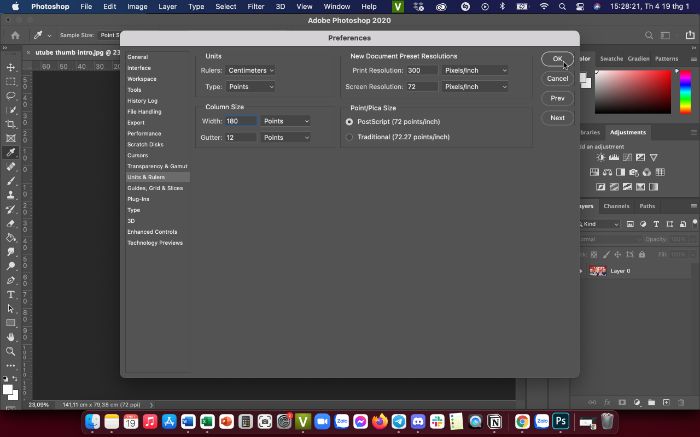Image resolution: width=700 pixels, height=437 pixels.
Task: Select the Rectangular Marquee tool
Action: 11,82
